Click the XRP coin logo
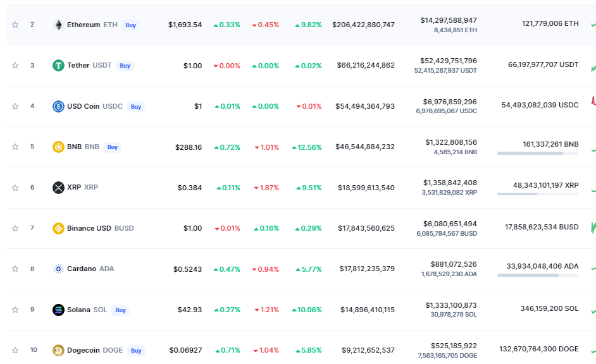 tap(58, 188)
